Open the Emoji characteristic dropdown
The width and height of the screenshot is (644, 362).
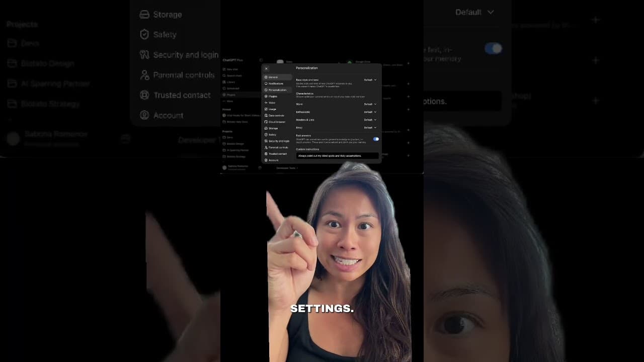click(370, 128)
